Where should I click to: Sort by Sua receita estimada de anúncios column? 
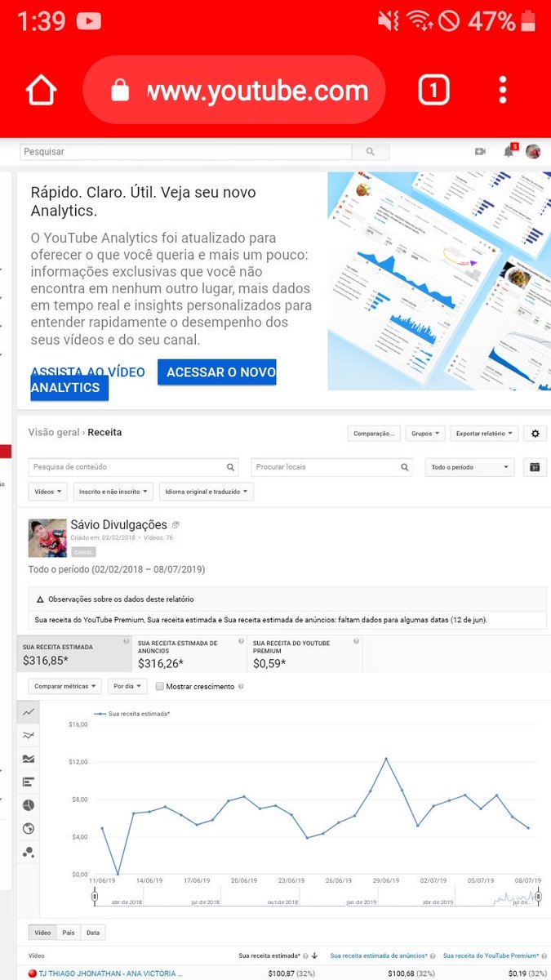(380, 955)
